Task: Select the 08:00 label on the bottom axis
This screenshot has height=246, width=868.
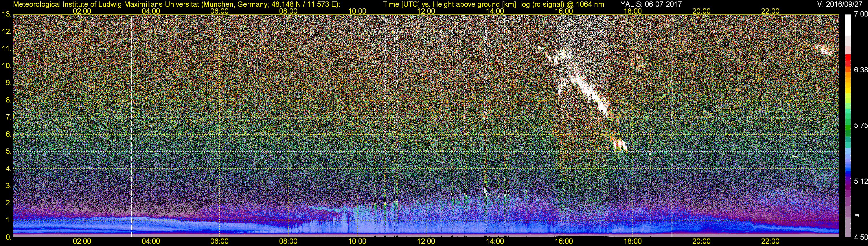Action: 288,241
